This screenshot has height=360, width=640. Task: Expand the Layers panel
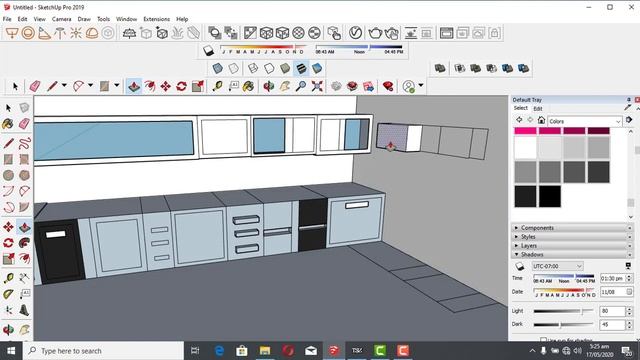(x=571, y=246)
